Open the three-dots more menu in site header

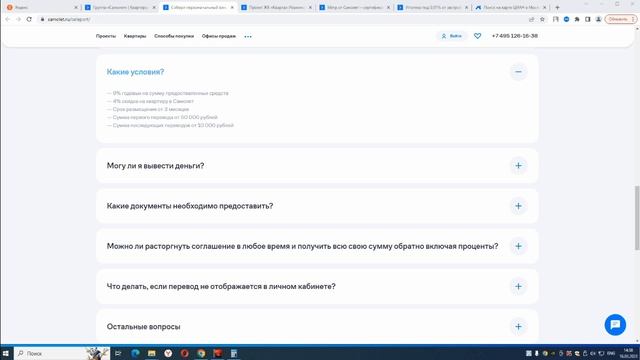pyautogui.click(x=248, y=36)
